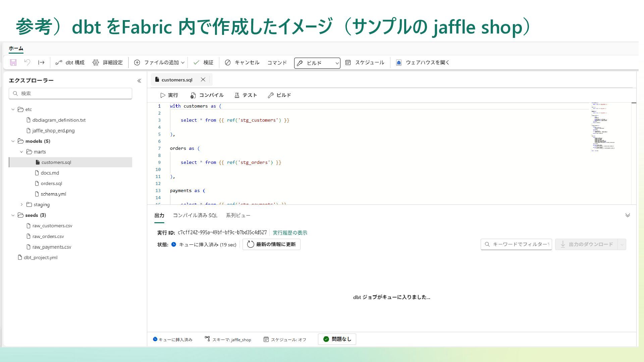The width and height of the screenshot is (644, 362).
Task: Open the スケジュール calendar option
Action: 365,63
